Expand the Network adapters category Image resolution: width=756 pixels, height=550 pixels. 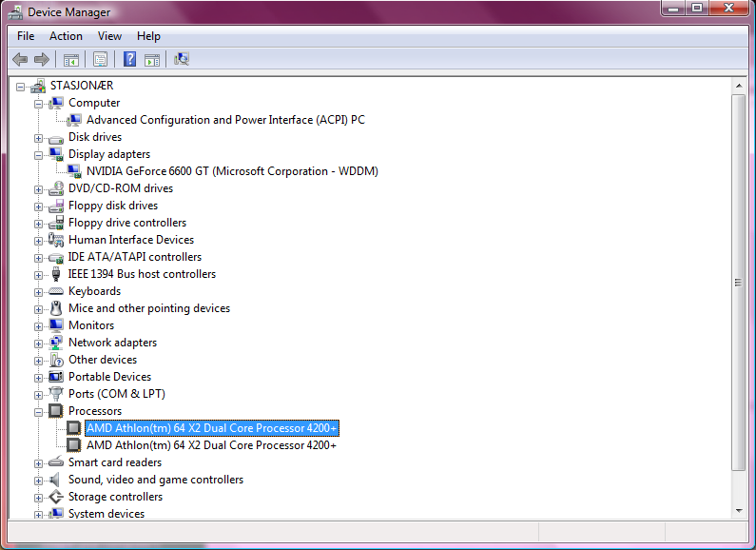[x=38, y=344]
